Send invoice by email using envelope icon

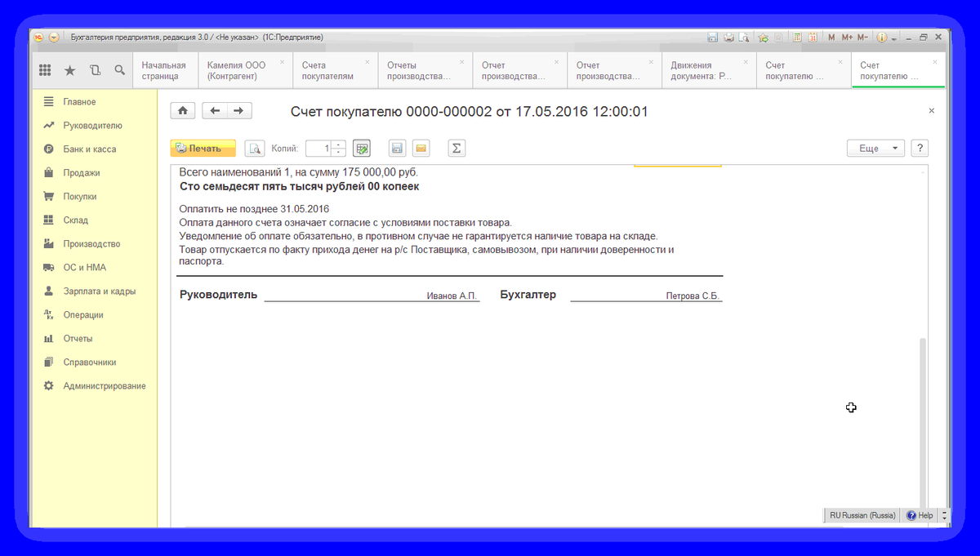tap(421, 148)
